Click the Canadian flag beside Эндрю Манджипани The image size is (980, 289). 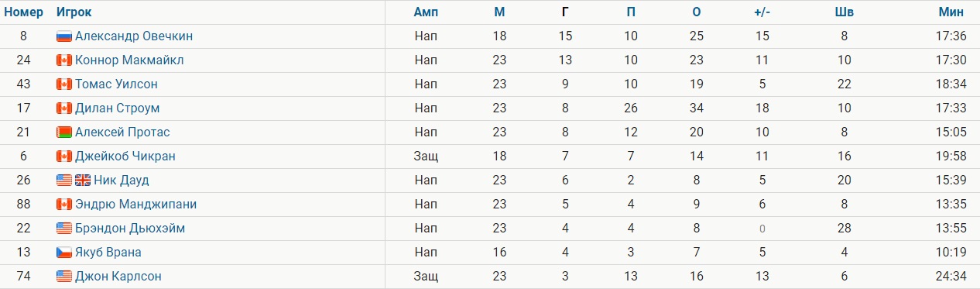point(64,205)
